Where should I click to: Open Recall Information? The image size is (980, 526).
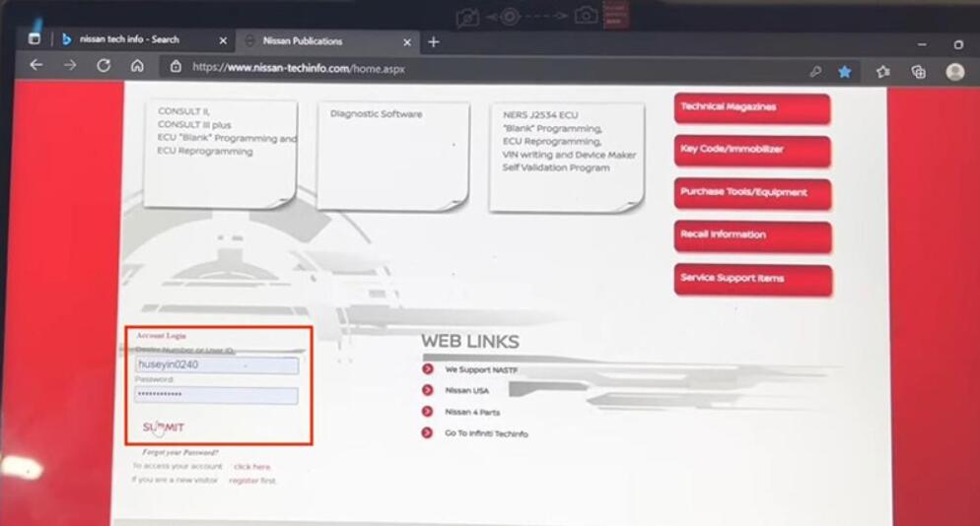click(753, 236)
